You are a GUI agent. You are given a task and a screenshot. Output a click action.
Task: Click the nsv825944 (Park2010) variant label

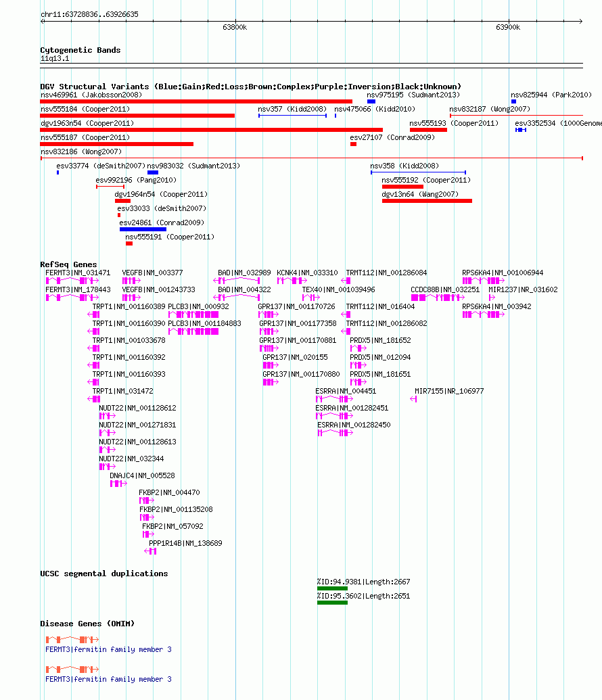pyautogui.click(x=551, y=95)
